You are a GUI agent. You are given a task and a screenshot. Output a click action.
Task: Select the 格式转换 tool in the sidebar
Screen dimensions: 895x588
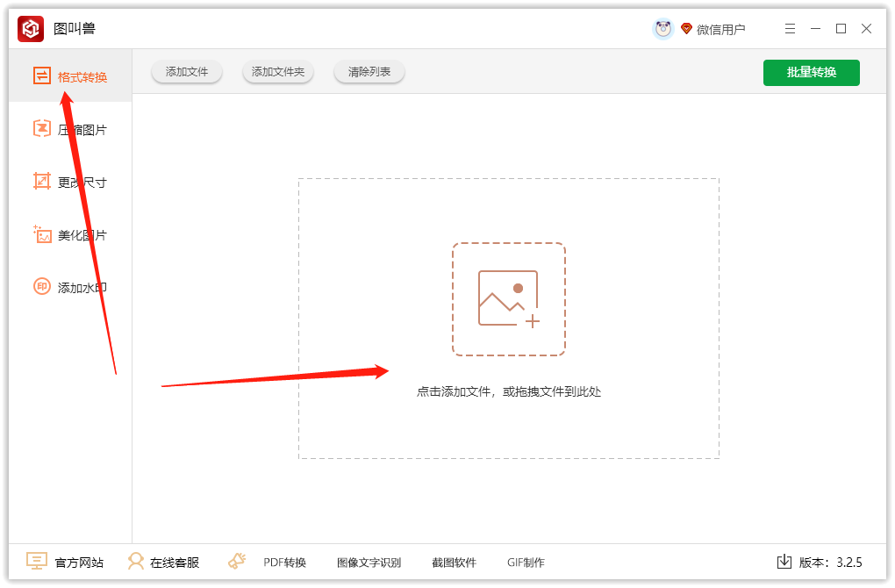(70, 75)
